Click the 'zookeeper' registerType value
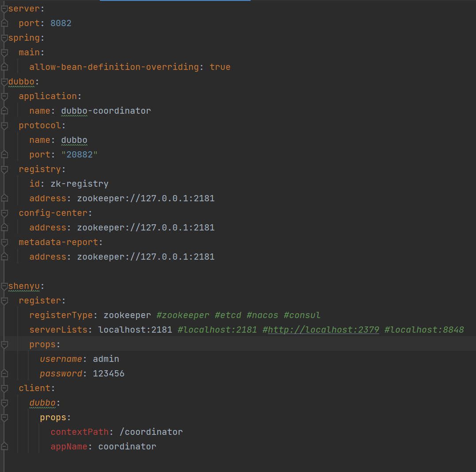The width and height of the screenshot is (476, 472). [x=127, y=315]
